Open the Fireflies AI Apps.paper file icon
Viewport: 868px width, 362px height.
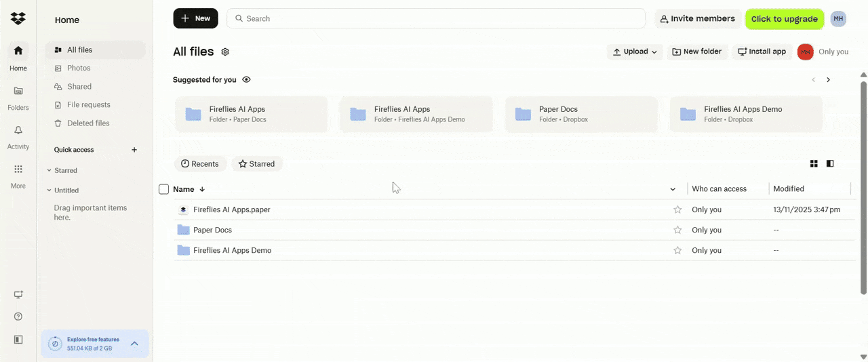point(183,209)
